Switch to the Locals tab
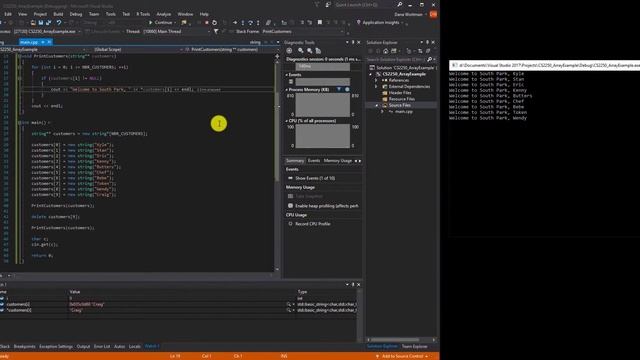 click(x=135, y=347)
